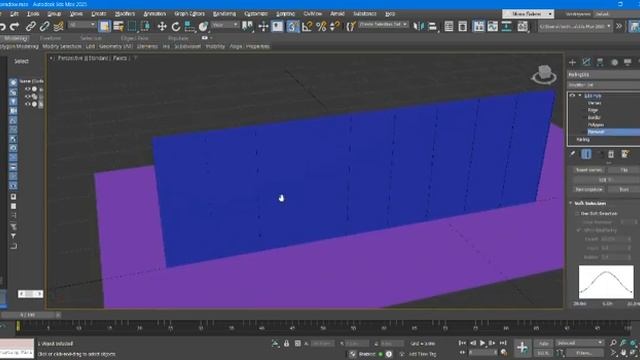The height and width of the screenshot is (360, 640).
Task: Open Create Selection Set dropdown
Action: (383, 25)
